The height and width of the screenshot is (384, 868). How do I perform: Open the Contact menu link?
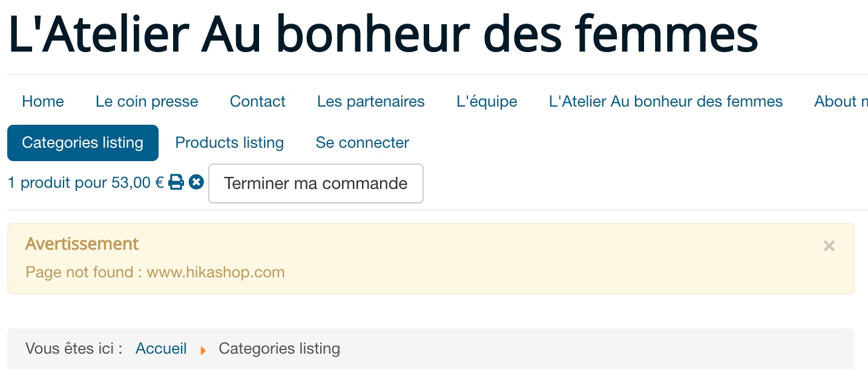click(x=257, y=102)
